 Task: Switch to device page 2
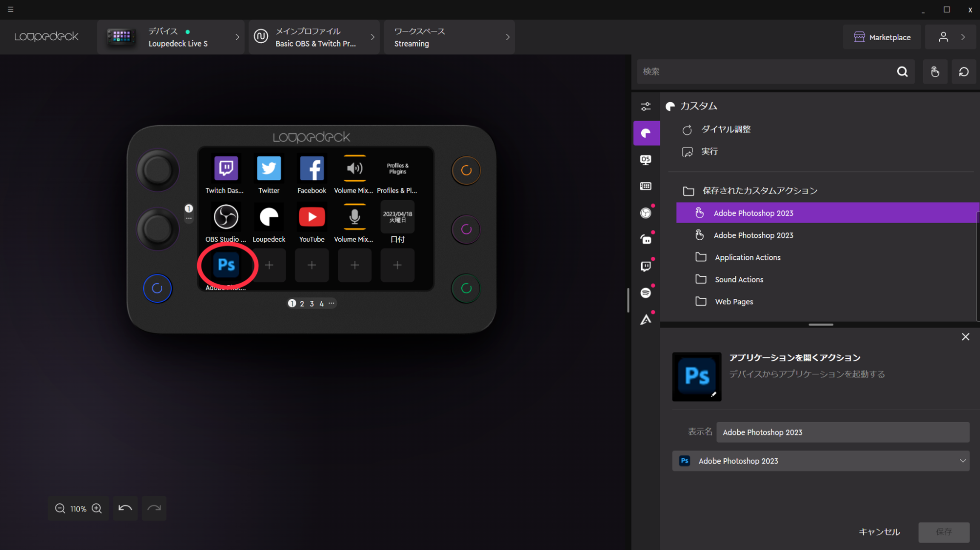[302, 303]
